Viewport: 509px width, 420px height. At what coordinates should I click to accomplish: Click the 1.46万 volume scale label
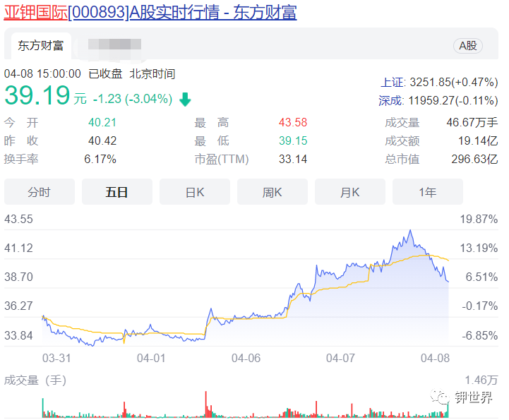point(481,380)
